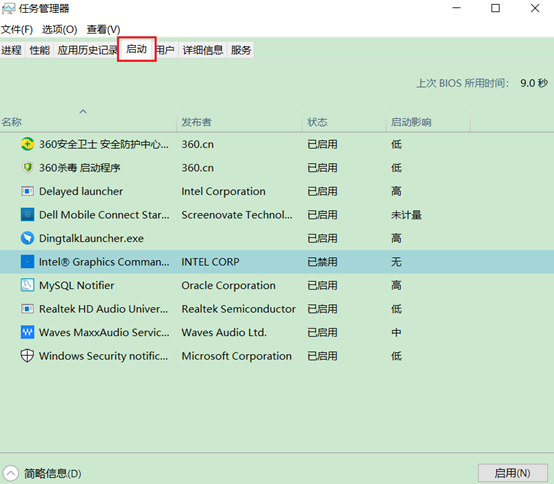Click the 启用(N) button
554x484 pixels.
(x=512, y=473)
